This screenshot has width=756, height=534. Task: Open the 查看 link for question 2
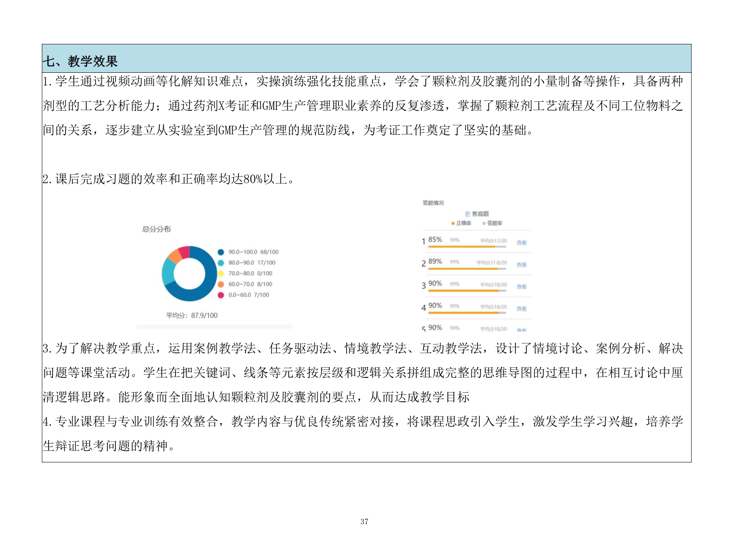click(521, 265)
